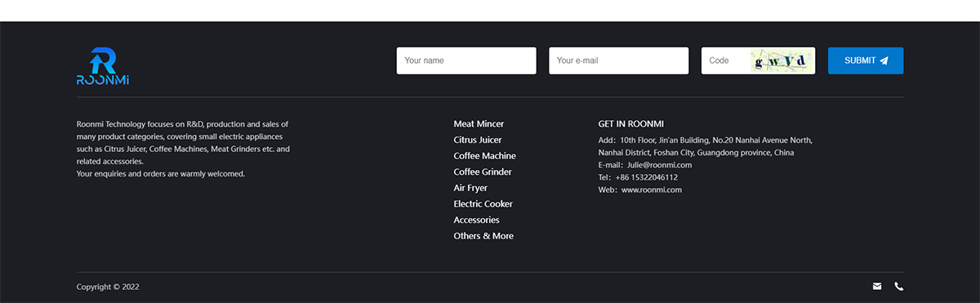Image resolution: width=980 pixels, height=303 pixels.
Task: Click the www.roonmi.com web address
Action: (x=652, y=189)
